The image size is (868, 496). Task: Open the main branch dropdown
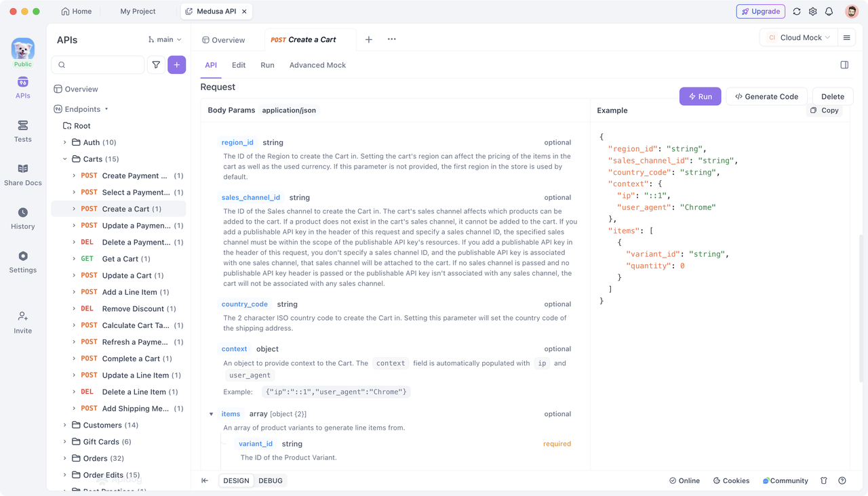[165, 39]
